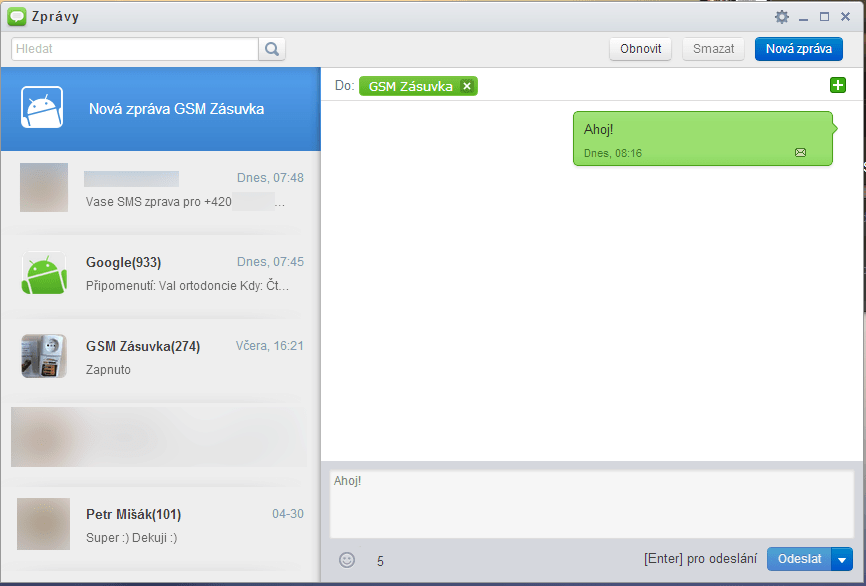The image size is (866, 586).
Task: Click the GSM Zásuvka contact photo
Action: point(44,356)
